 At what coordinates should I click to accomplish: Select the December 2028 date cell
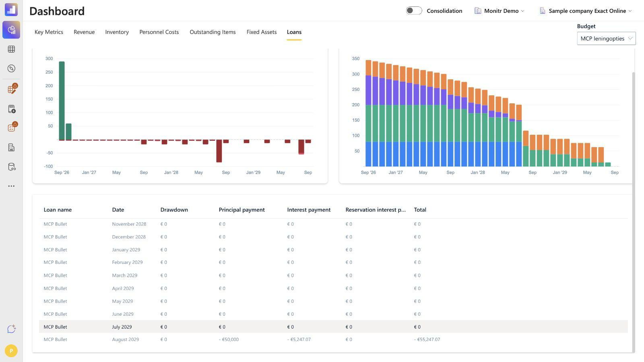pos(129,237)
